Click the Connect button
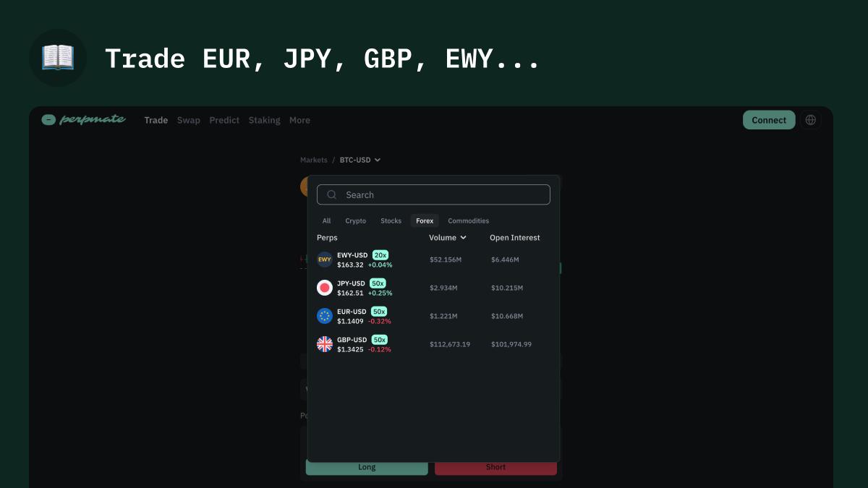The height and width of the screenshot is (488, 868). (769, 120)
